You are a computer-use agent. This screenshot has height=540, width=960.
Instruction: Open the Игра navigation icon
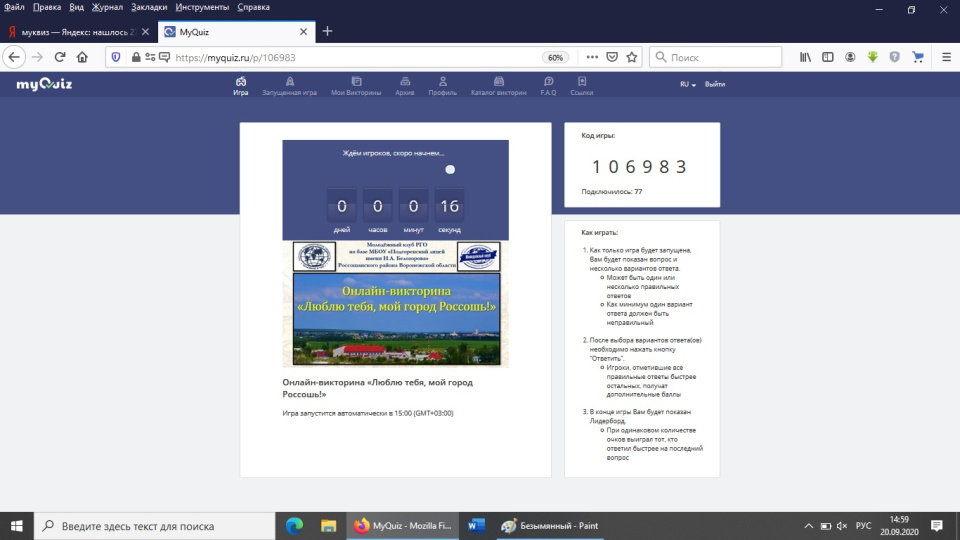click(x=241, y=85)
